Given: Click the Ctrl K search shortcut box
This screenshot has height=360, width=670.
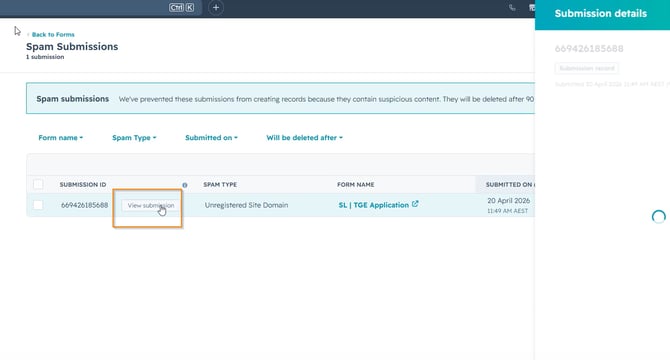Looking at the screenshot, I should tap(182, 7).
